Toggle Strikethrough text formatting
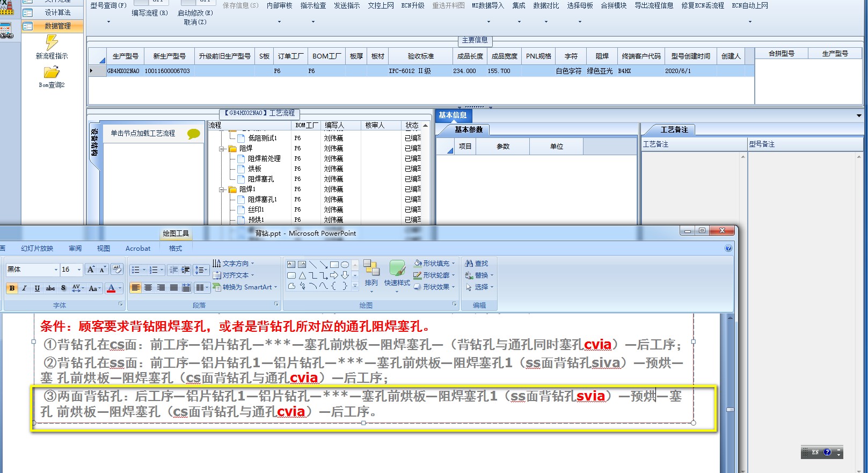868x473 pixels. (x=50, y=288)
